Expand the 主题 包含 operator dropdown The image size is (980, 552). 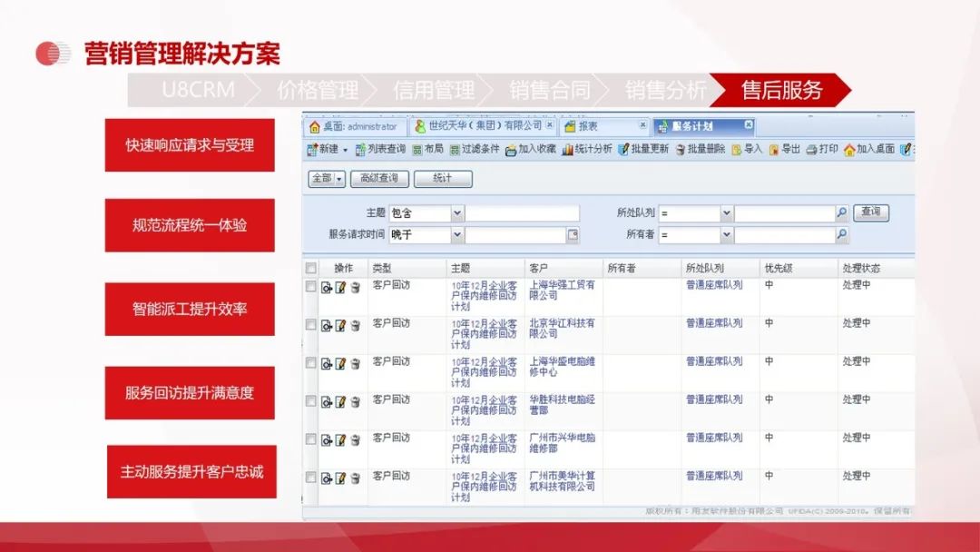(x=456, y=213)
